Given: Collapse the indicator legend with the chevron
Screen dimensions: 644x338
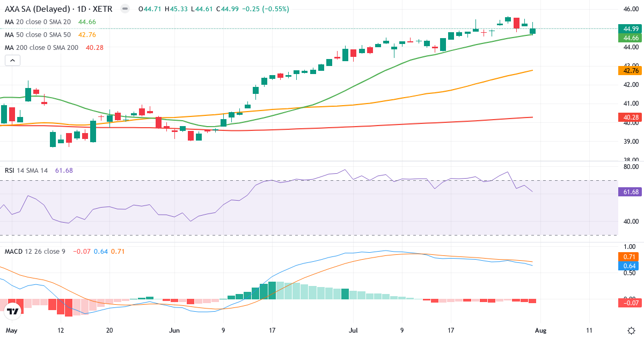Looking at the screenshot, I should tap(12, 61).
